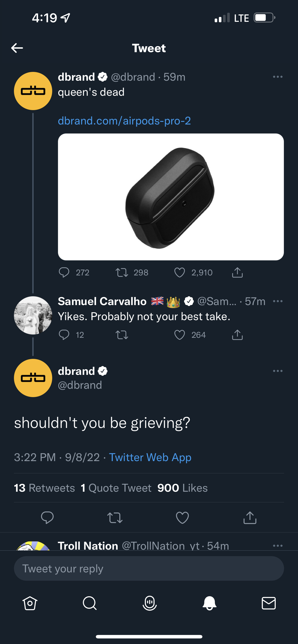Like the 'shouldn't you be grieving?' tweet
298x644 pixels.
point(182,517)
